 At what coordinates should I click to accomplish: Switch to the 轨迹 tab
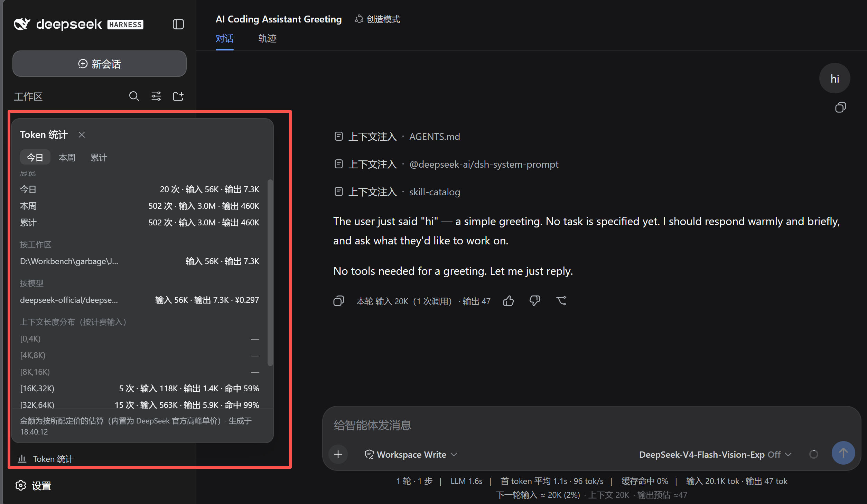[x=267, y=38]
